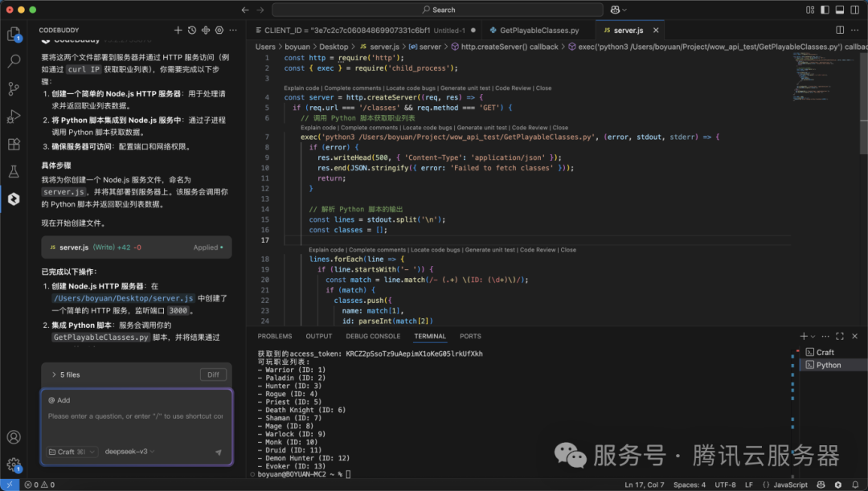
Task: Click the Diff button
Action: tap(213, 374)
